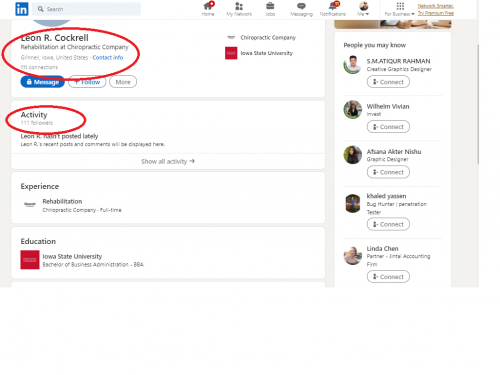Image resolution: width=500 pixels, height=375 pixels.
Task: Click Bachelor of Business Administration - BBA text
Action: click(x=93, y=264)
